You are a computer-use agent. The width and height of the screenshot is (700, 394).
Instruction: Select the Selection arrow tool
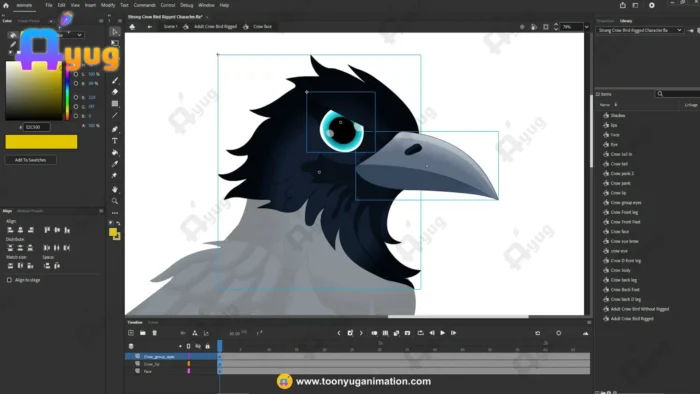point(115,32)
